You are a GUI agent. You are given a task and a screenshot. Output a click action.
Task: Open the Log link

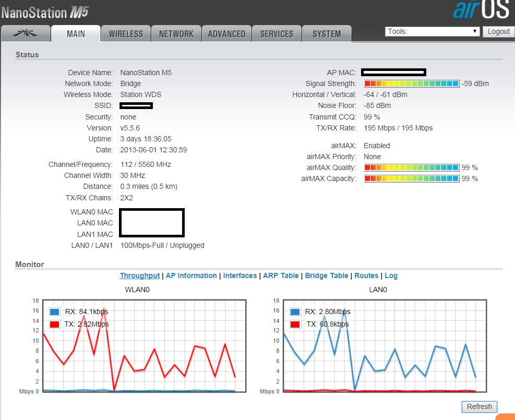(x=391, y=275)
